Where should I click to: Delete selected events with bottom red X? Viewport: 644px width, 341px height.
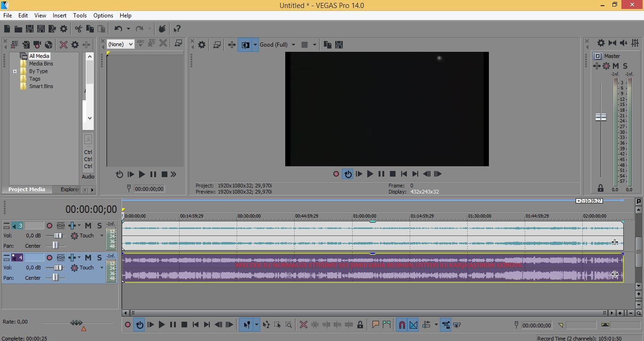(x=304, y=325)
